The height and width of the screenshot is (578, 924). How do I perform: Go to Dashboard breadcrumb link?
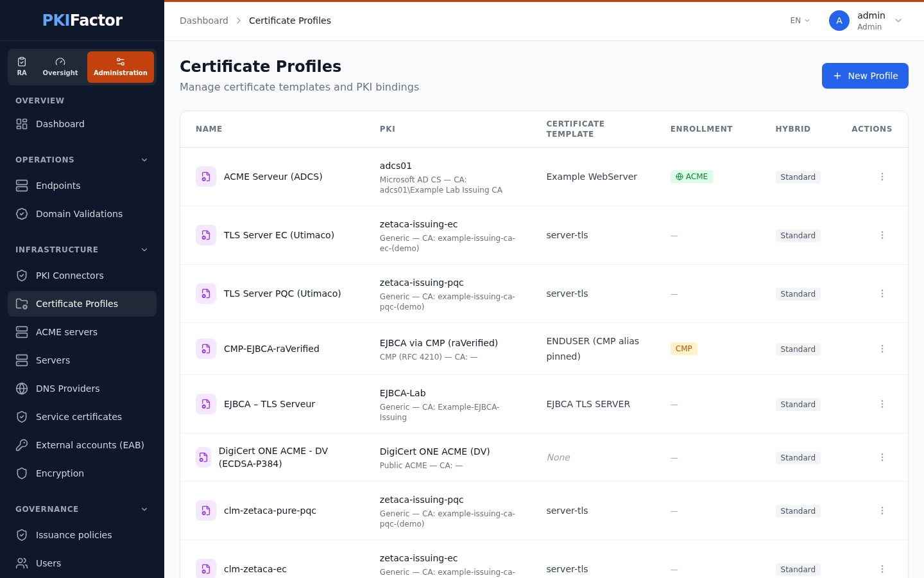[x=204, y=21]
